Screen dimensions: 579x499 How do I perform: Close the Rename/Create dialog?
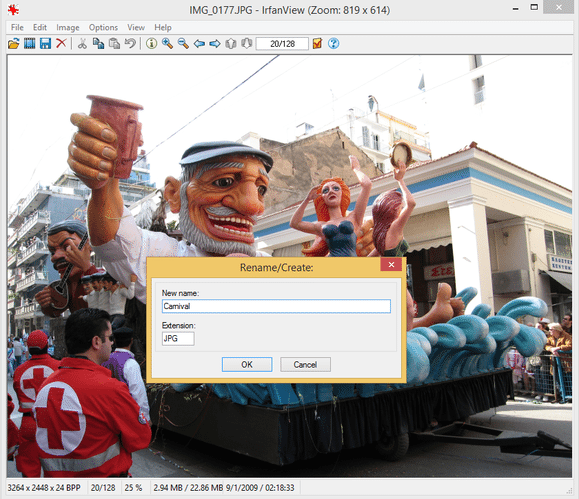[391, 264]
